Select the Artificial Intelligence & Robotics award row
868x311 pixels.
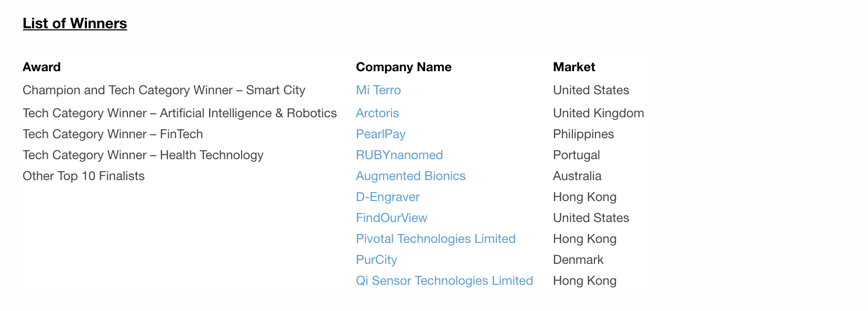[179, 113]
